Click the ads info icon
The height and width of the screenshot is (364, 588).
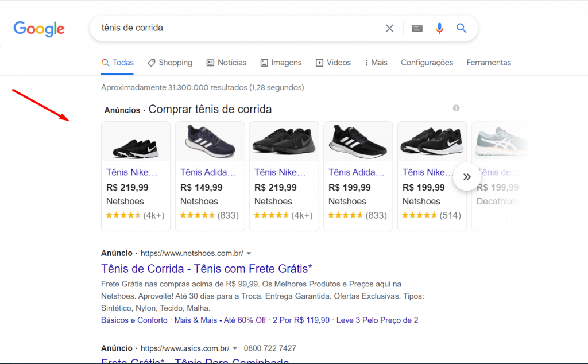point(456,108)
